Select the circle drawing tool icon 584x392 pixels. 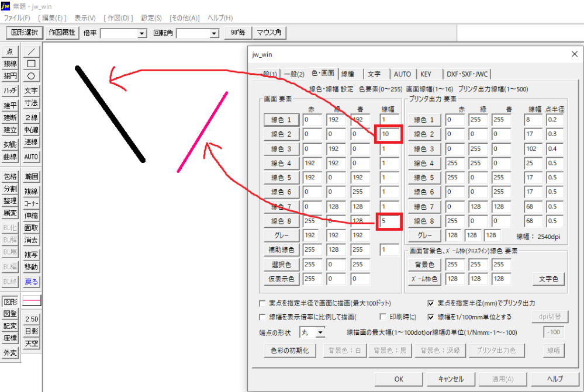[32, 76]
